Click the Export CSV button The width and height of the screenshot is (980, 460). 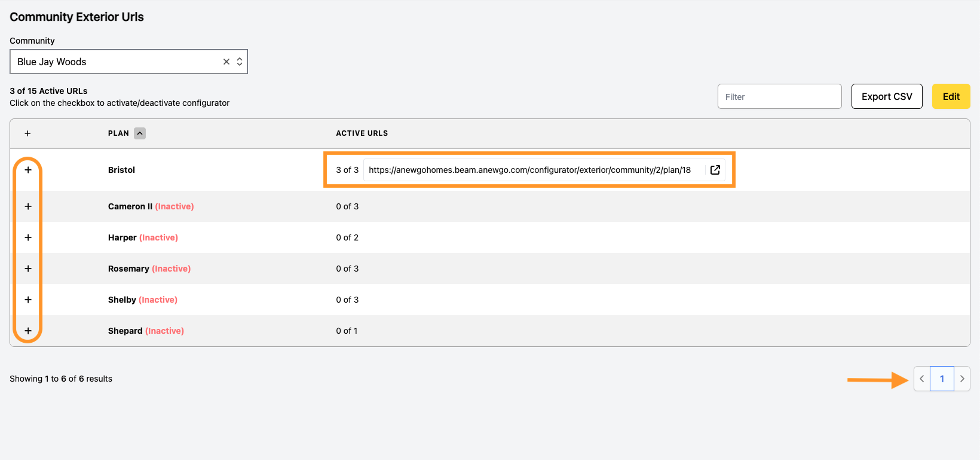[x=887, y=96]
